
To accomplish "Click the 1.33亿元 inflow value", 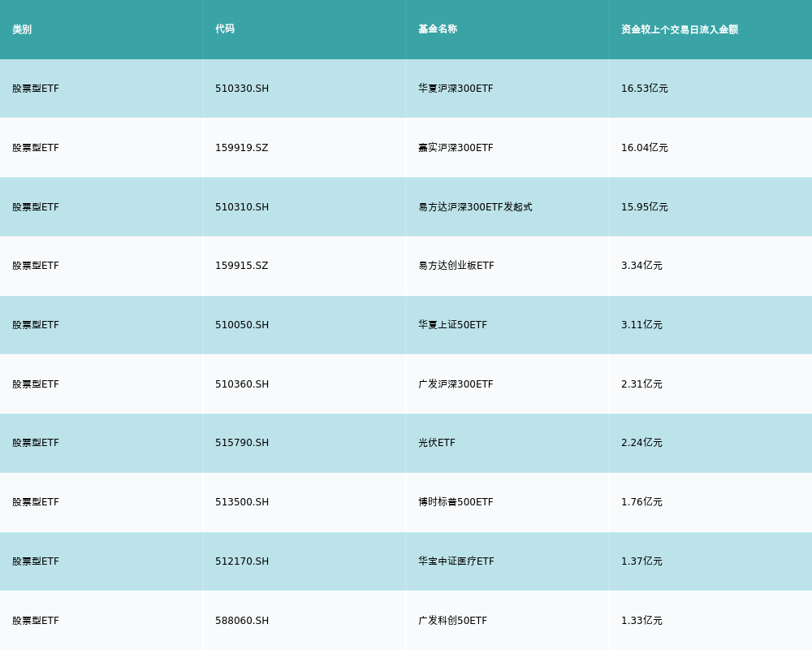I will coord(641,621).
